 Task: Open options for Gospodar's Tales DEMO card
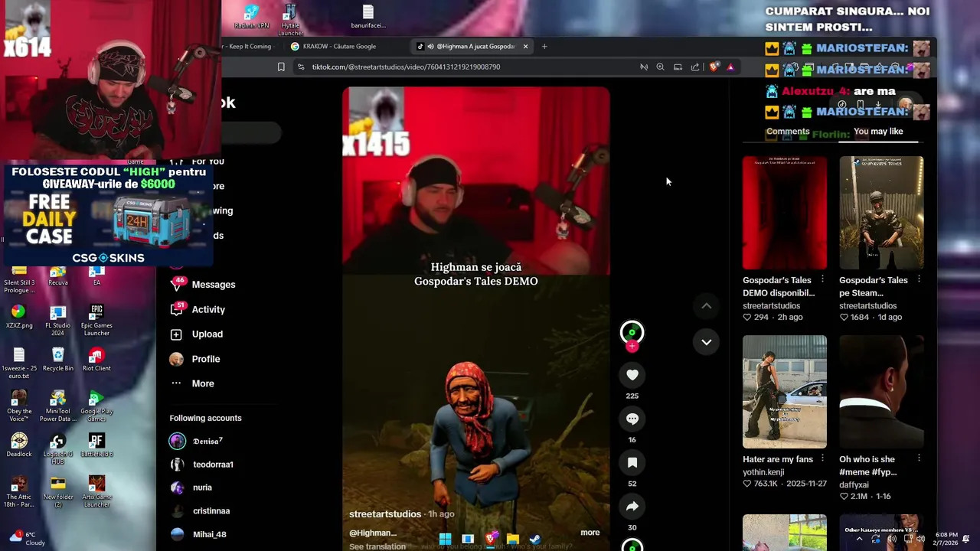[x=822, y=279]
